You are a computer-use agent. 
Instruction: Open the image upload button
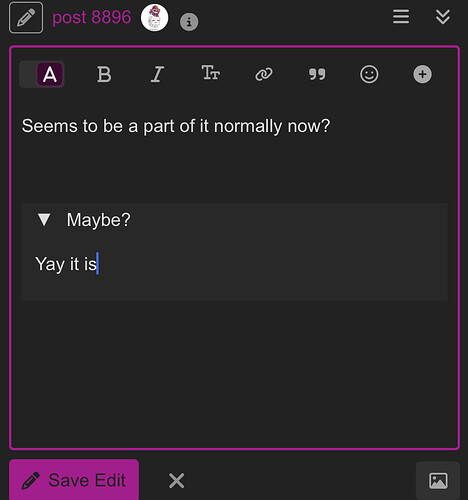pyautogui.click(x=438, y=480)
